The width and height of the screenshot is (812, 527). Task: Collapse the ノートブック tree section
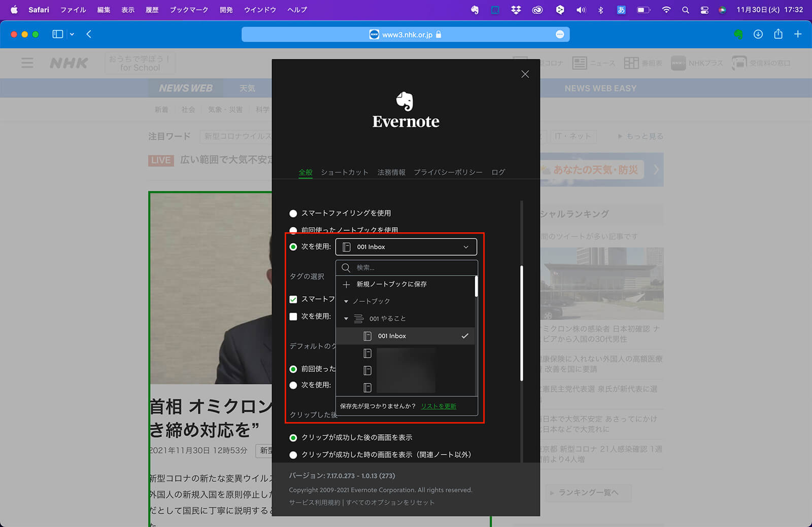point(346,301)
